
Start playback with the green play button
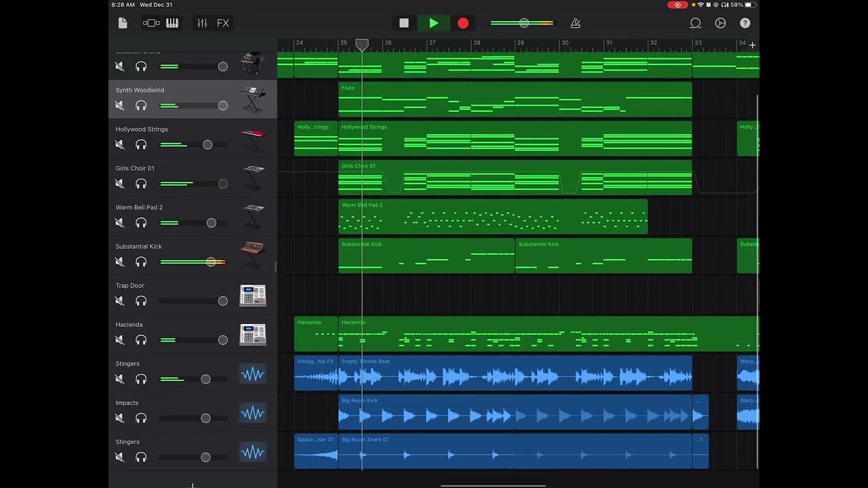point(433,23)
